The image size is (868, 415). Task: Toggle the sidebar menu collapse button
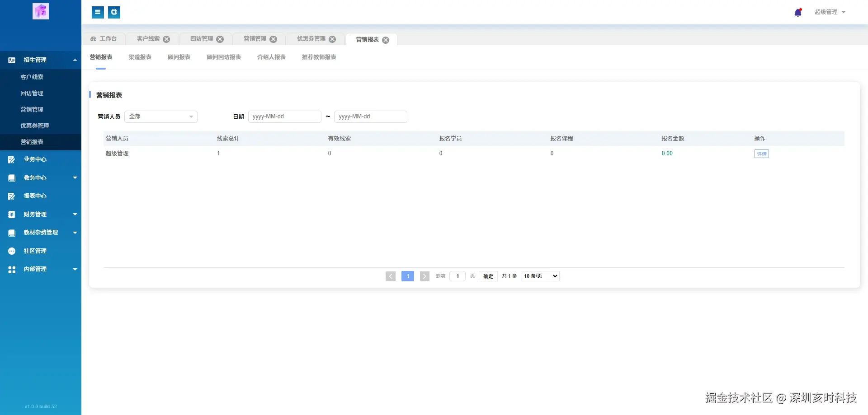coord(98,12)
